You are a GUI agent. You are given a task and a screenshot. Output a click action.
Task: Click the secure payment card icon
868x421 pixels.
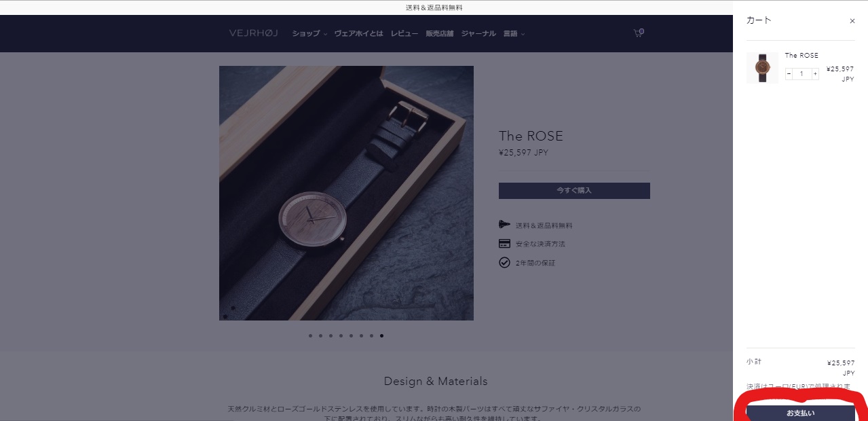coord(504,244)
